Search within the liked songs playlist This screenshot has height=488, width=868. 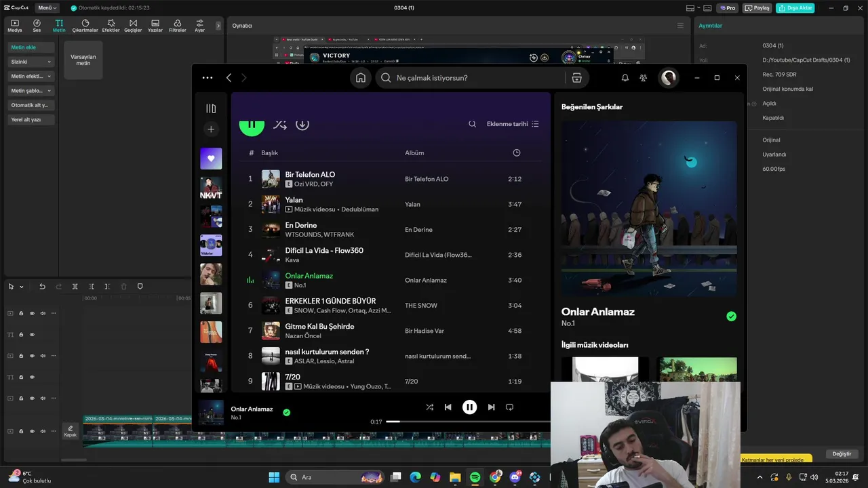click(472, 124)
